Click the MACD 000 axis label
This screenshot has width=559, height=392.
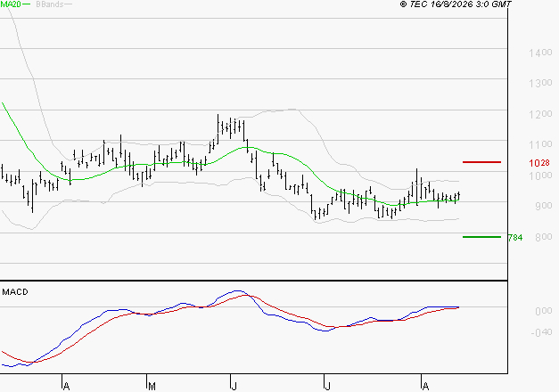pyautogui.click(x=544, y=311)
